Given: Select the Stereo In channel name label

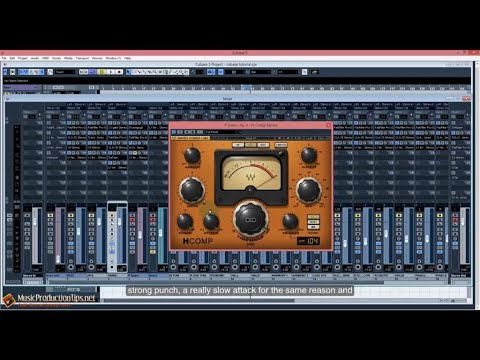Looking at the screenshot, I should [32, 276].
